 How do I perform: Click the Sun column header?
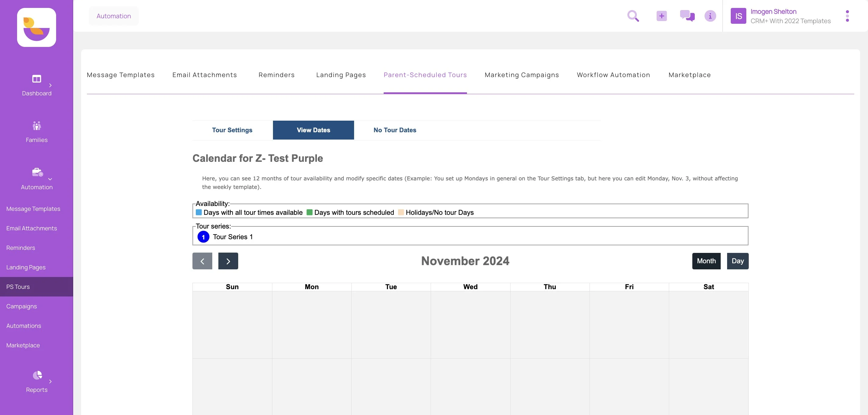232,287
